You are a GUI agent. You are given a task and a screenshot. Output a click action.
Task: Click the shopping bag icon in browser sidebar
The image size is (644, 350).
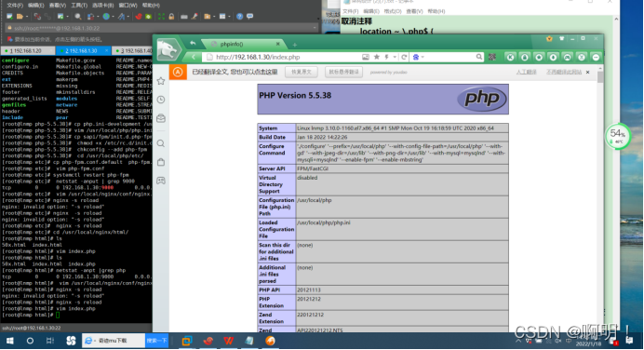161,162
